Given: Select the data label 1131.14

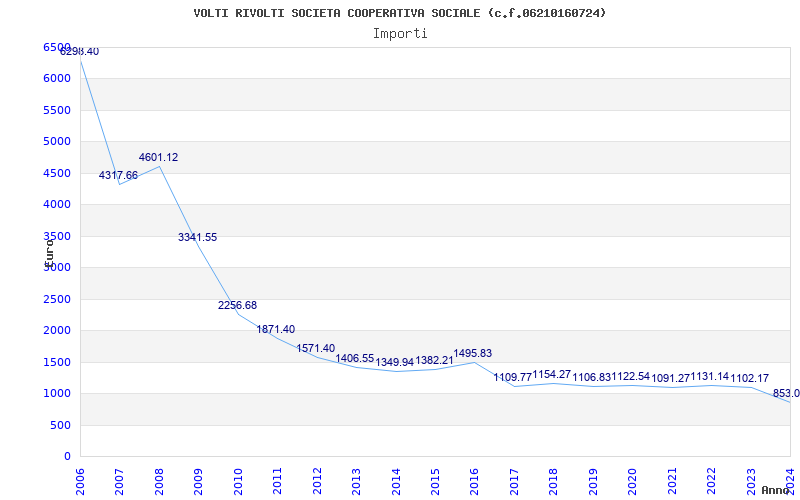Looking at the screenshot, I should (710, 377).
